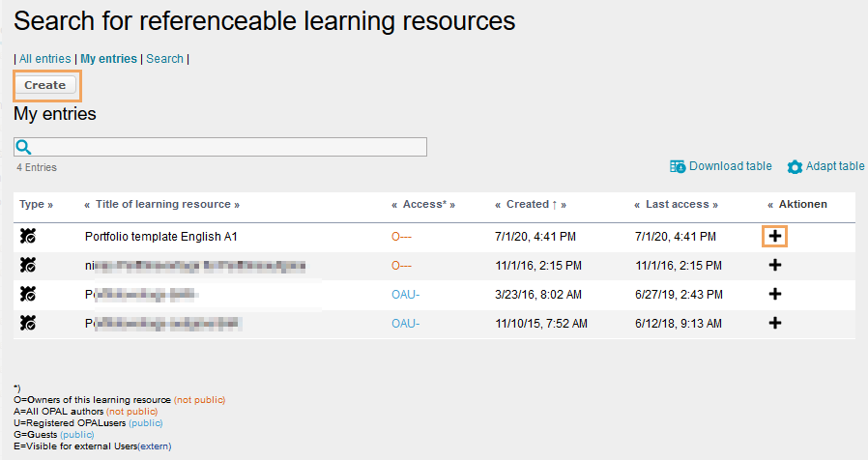This screenshot has height=460, width=868.
Task: Sort table by Type column
Action: [x=36, y=205]
